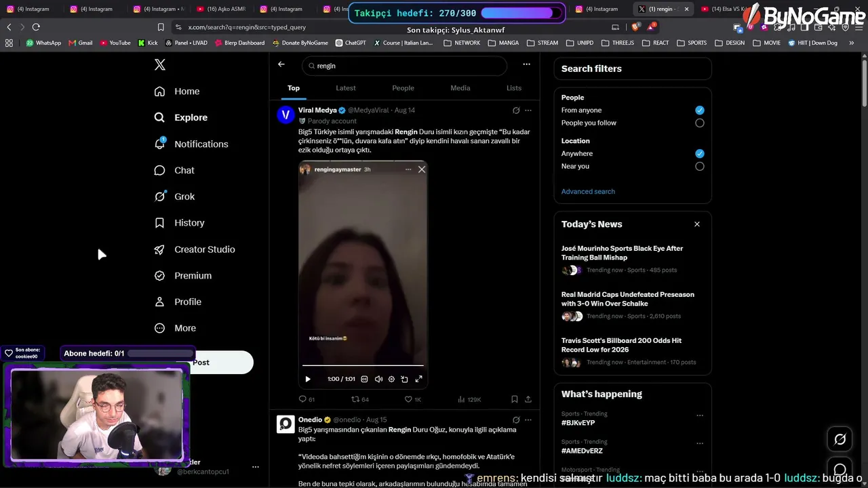The image size is (868, 488).
Task: Like the Viral Medya post
Action: coord(412,399)
